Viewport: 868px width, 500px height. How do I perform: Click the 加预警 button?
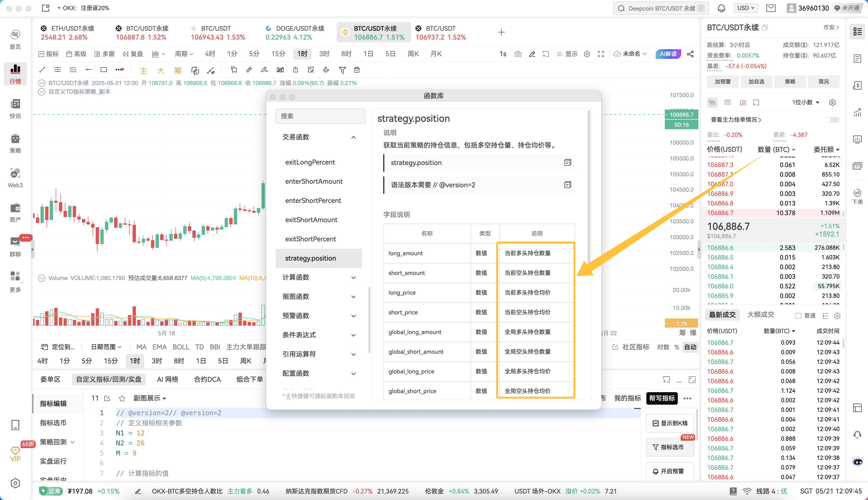[x=723, y=82]
